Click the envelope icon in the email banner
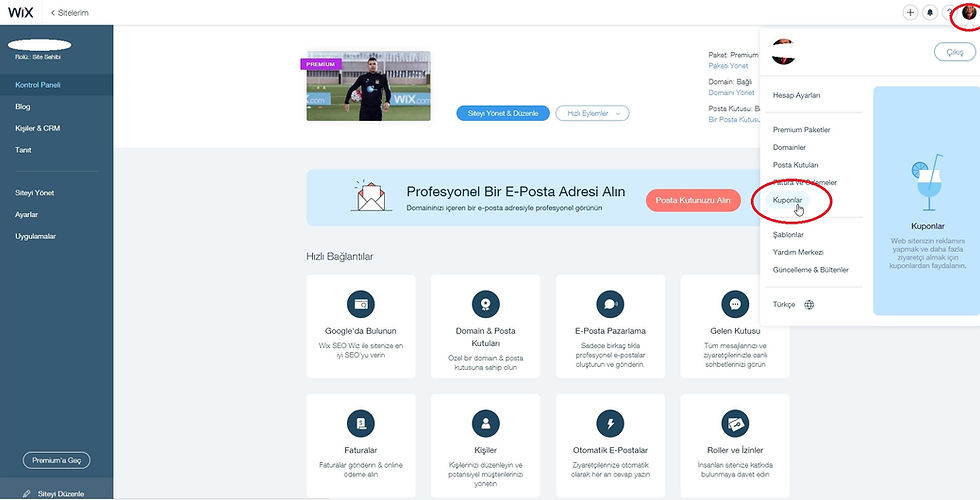Screen dimensions: 980x500 [x=371, y=196]
